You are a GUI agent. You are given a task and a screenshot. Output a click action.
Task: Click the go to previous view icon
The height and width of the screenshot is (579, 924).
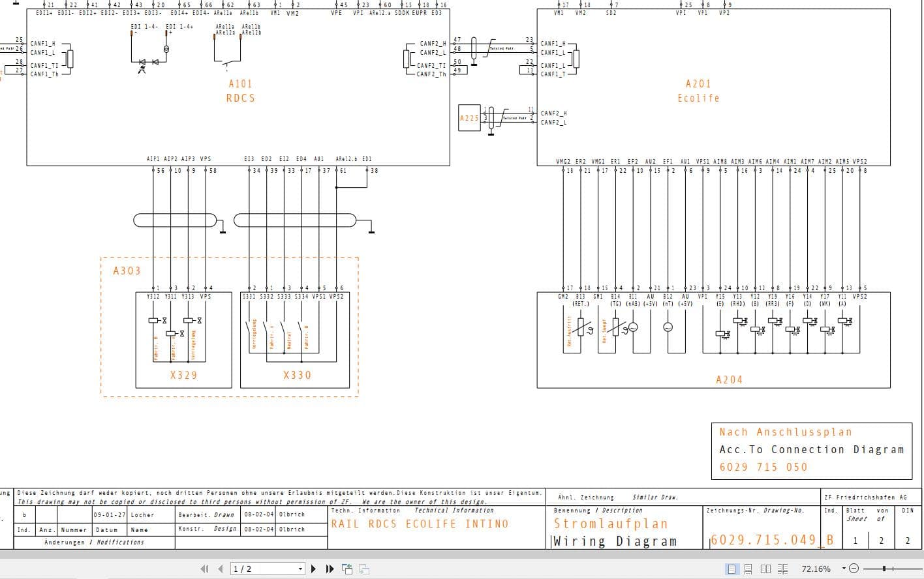click(x=347, y=569)
